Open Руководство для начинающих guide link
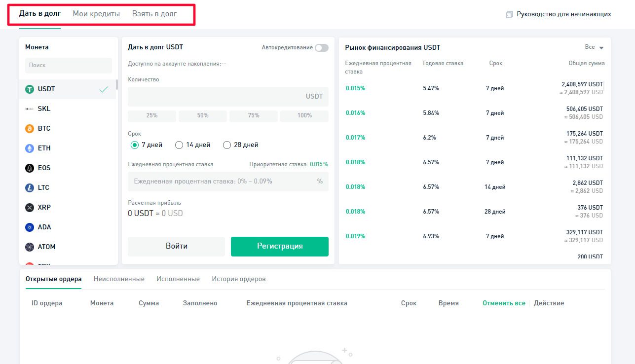The image size is (635, 364). pyautogui.click(x=563, y=14)
